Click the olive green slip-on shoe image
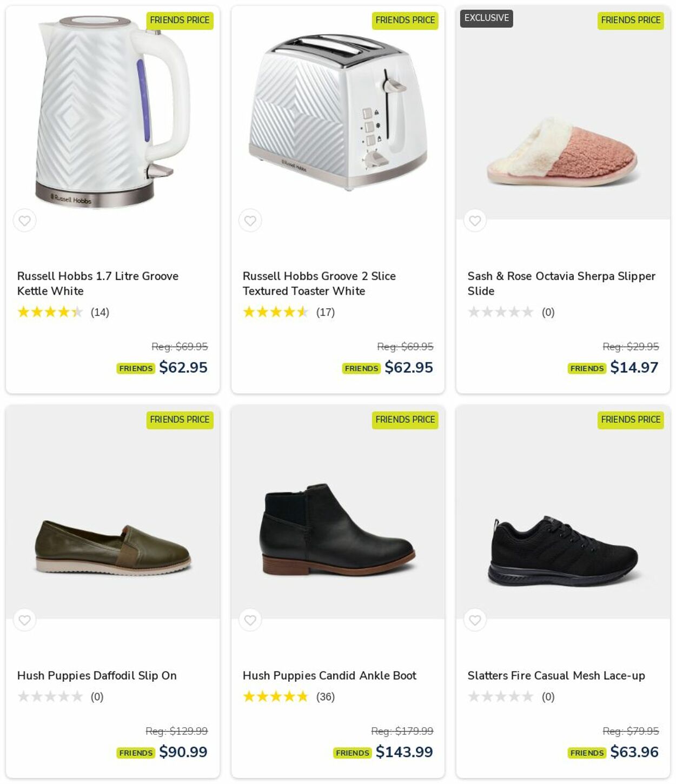This screenshot has height=784, width=676. pos(112,547)
